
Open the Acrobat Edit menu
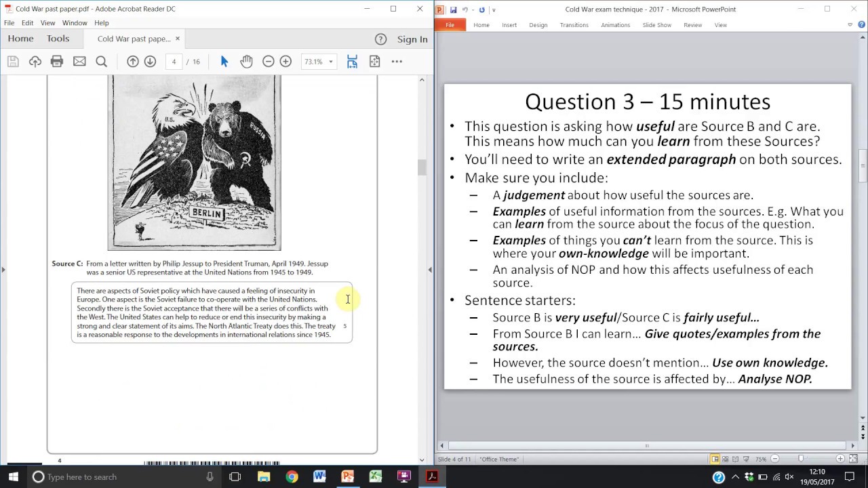28,23
